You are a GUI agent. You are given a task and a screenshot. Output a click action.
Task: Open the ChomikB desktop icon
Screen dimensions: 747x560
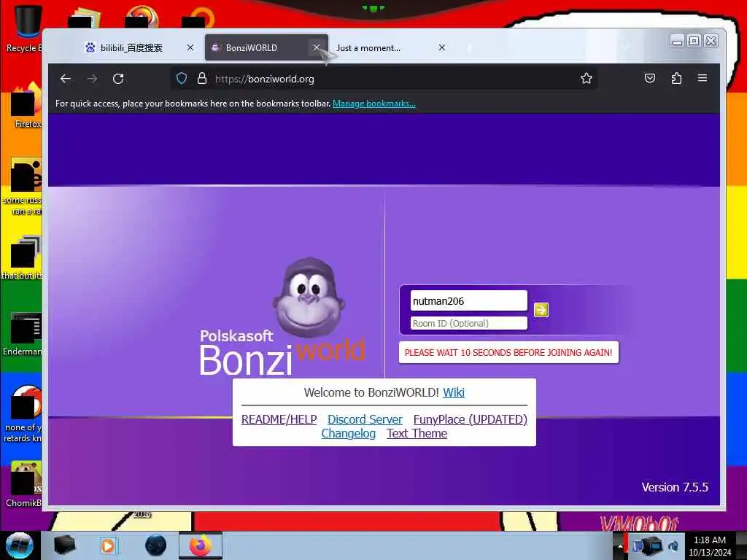click(23, 484)
